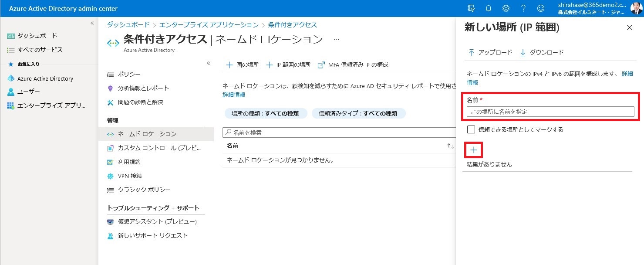Click IP 範囲の場所 toolbar button
This screenshot has height=265, width=644.
[x=288, y=65]
